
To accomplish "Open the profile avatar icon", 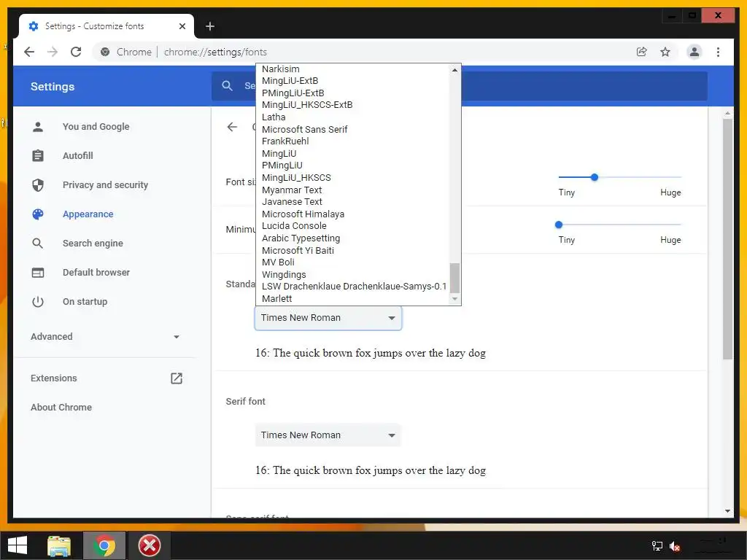I will 694,52.
